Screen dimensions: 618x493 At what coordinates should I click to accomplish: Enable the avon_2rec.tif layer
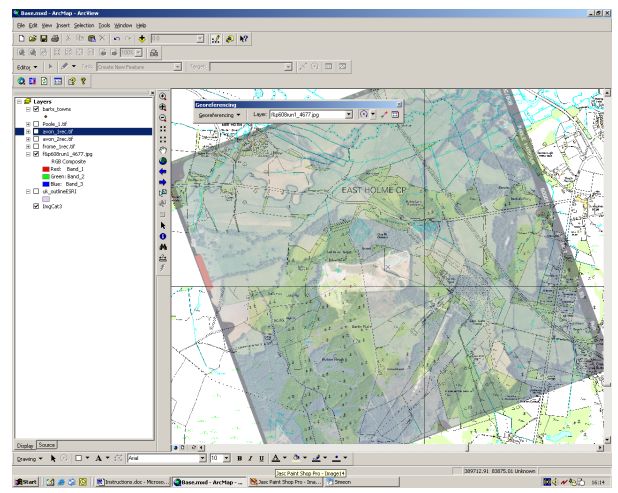tap(36, 139)
